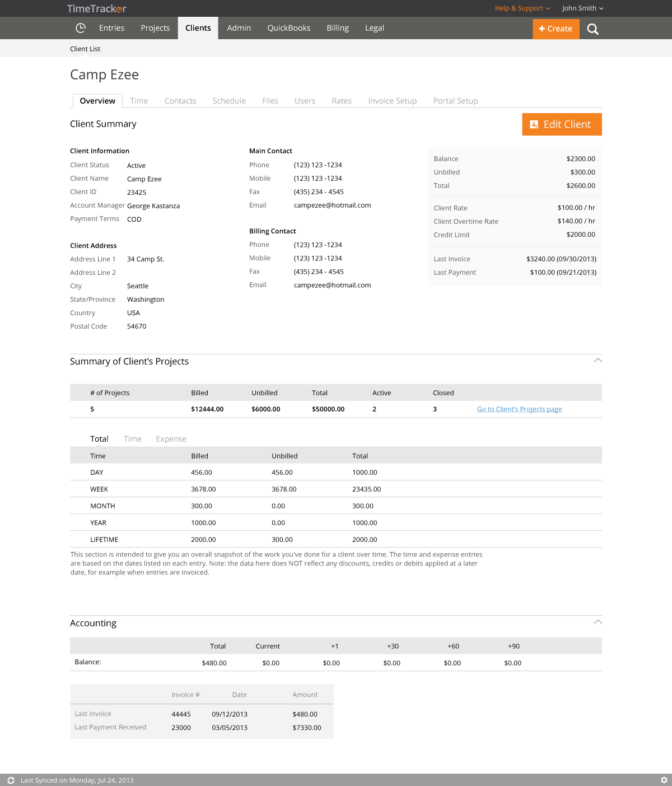Go to QuickBooks in the navigation menu
Viewport: 672px width, 786px height.
[x=288, y=28]
